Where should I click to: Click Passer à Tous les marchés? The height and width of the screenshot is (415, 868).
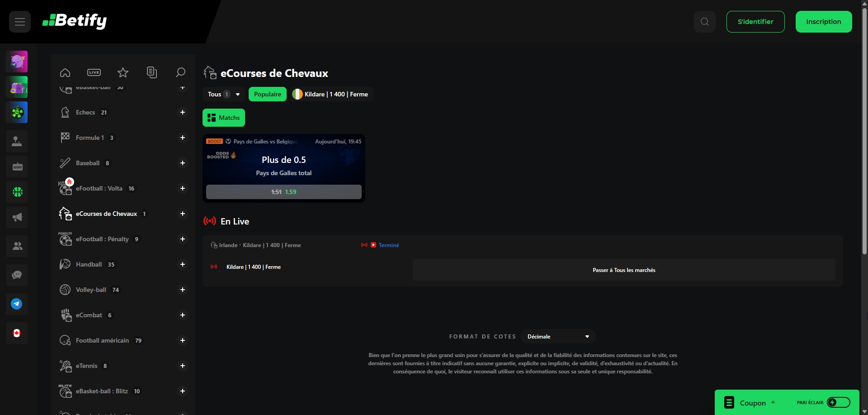point(624,270)
